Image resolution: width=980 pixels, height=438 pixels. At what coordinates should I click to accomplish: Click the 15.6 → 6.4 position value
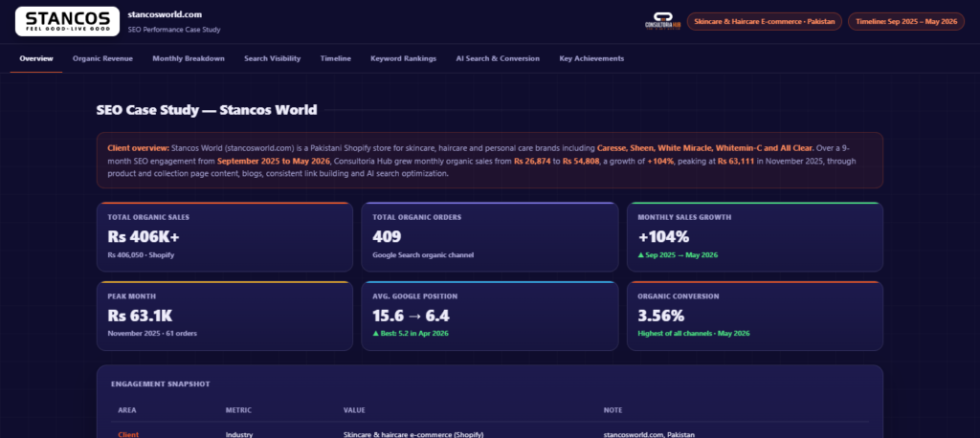pyautogui.click(x=412, y=316)
